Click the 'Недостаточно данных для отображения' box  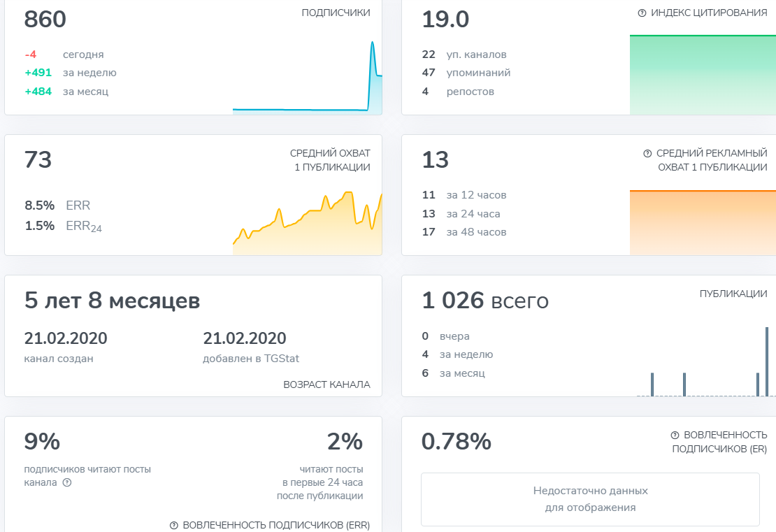[590, 499]
